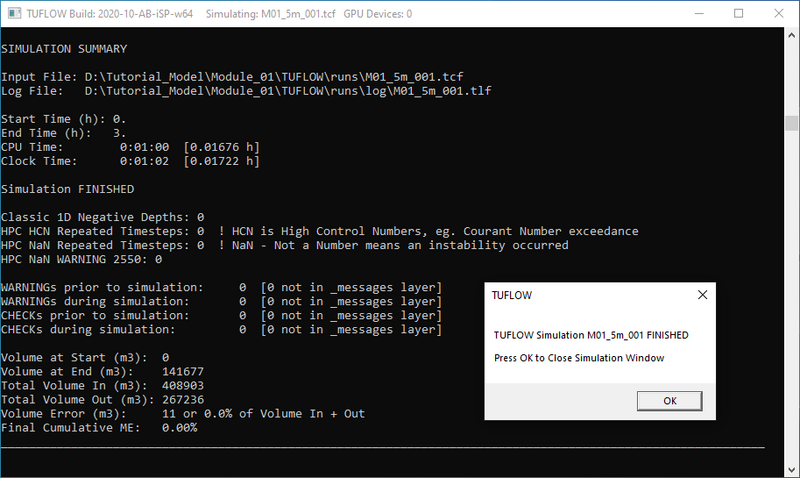800x478 pixels.
Task: Click the TUFLOW dialog title bar
Action: click(580, 295)
